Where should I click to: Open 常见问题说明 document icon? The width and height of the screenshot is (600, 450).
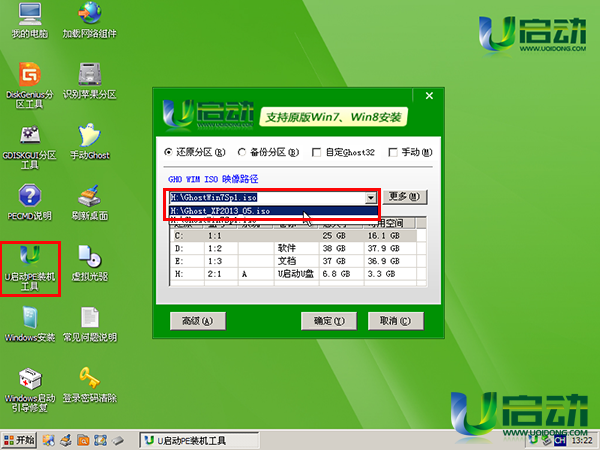[x=90, y=324]
